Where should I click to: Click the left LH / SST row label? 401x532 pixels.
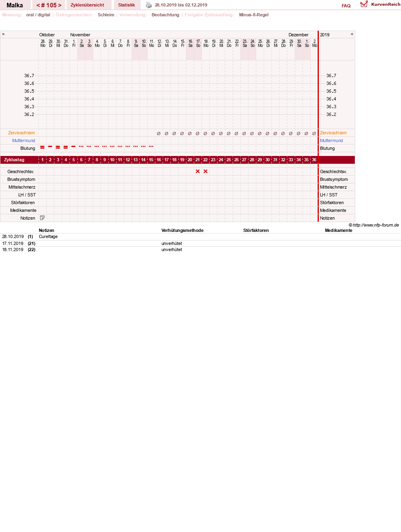pyautogui.click(x=27, y=195)
